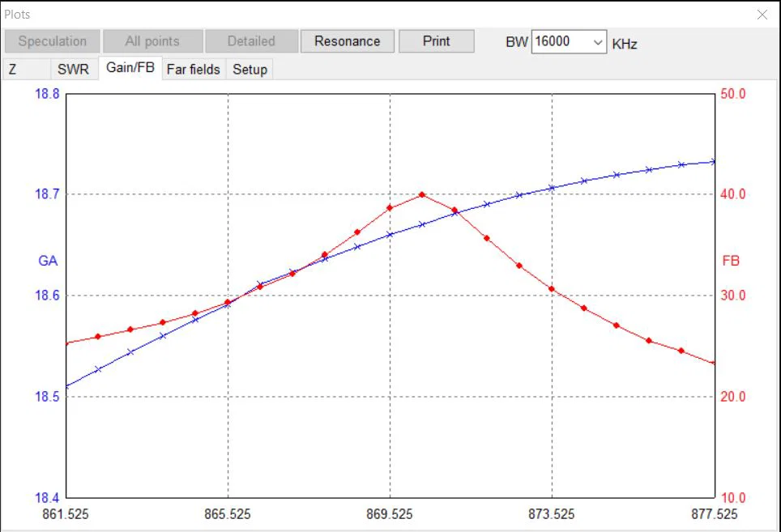
Task: Click the 10.0 FB axis value
Action: [x=733, y=497]
